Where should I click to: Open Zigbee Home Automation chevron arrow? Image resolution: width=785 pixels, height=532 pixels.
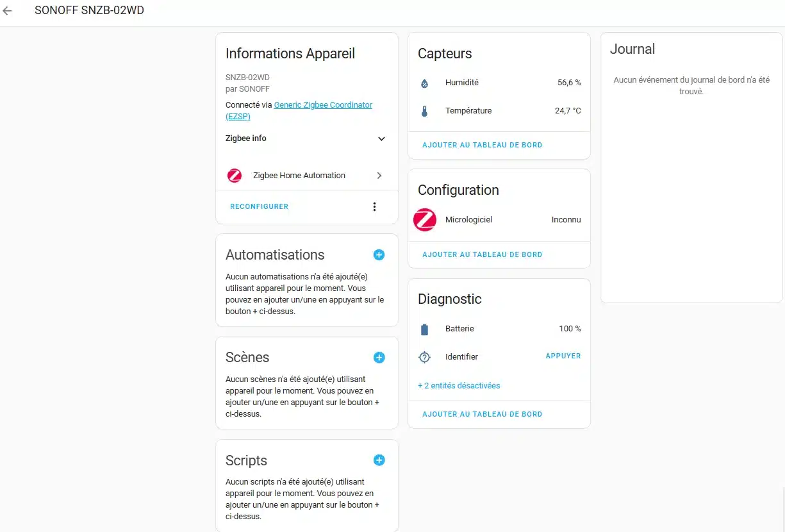click(379, 176)
